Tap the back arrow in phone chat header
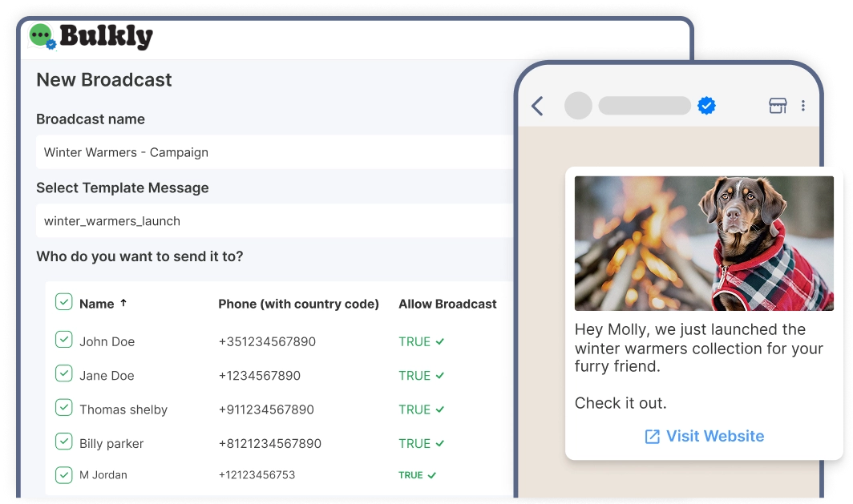The image size is (853, 504). tap(537, 106)
